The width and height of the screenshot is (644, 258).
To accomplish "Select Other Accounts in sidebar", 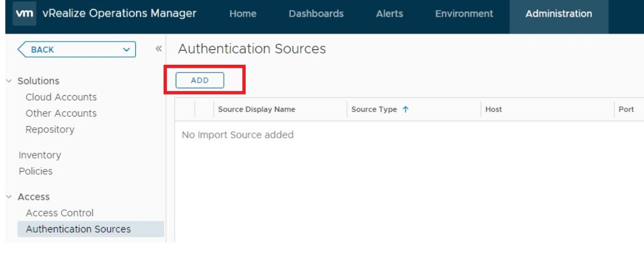I will 61,113.
